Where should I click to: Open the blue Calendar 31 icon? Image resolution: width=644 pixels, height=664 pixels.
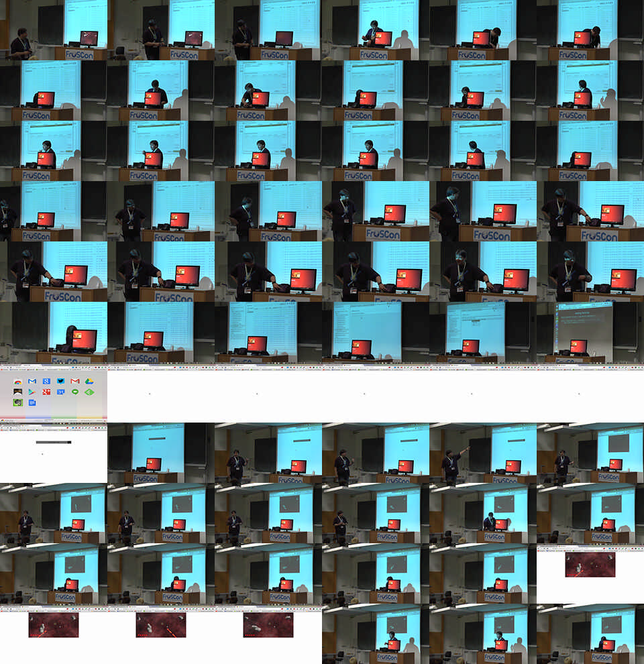(x=60, y=392)
